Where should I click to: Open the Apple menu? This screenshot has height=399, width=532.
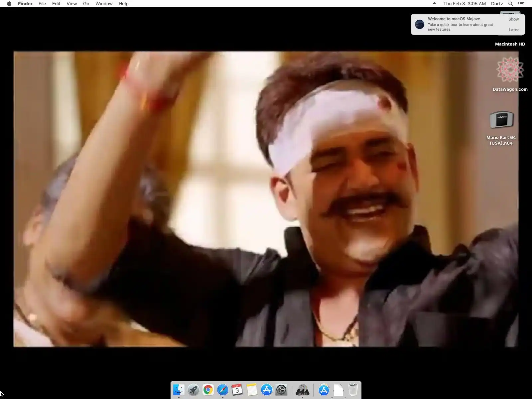(x=9, y=4)
